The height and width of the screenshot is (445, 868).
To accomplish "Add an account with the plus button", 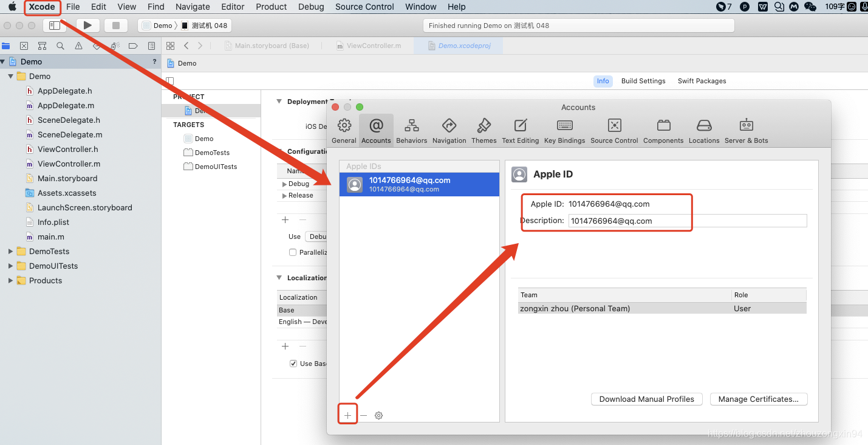I will [347, 416].
